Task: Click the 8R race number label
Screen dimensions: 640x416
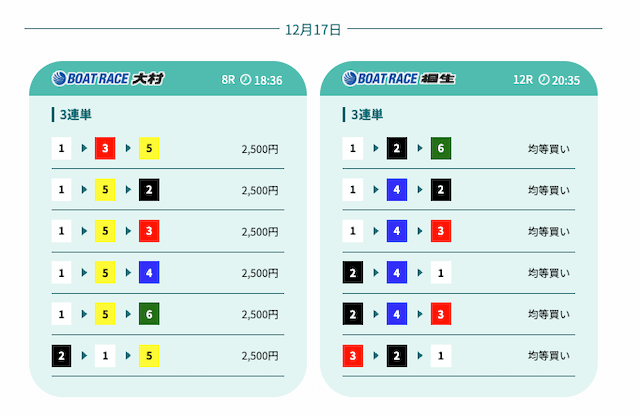Action: (x=228, y=80)
